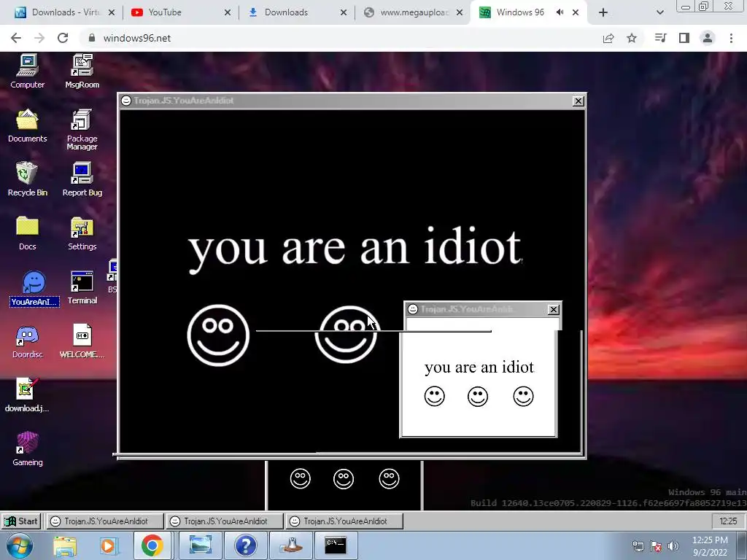Go back in the browser

click(16, 38)
